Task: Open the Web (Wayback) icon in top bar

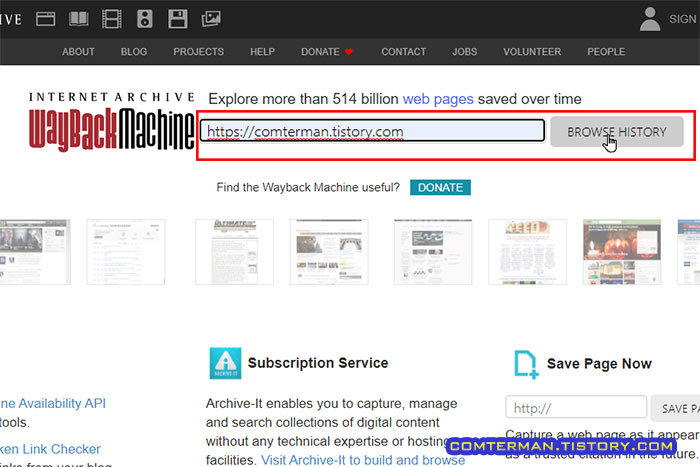Action: (x=46, y=19)
